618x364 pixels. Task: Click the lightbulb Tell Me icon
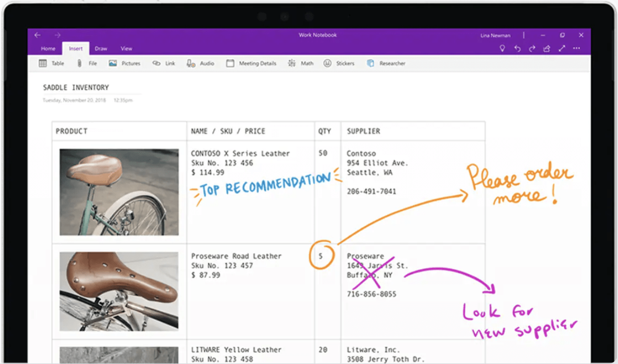502,48
